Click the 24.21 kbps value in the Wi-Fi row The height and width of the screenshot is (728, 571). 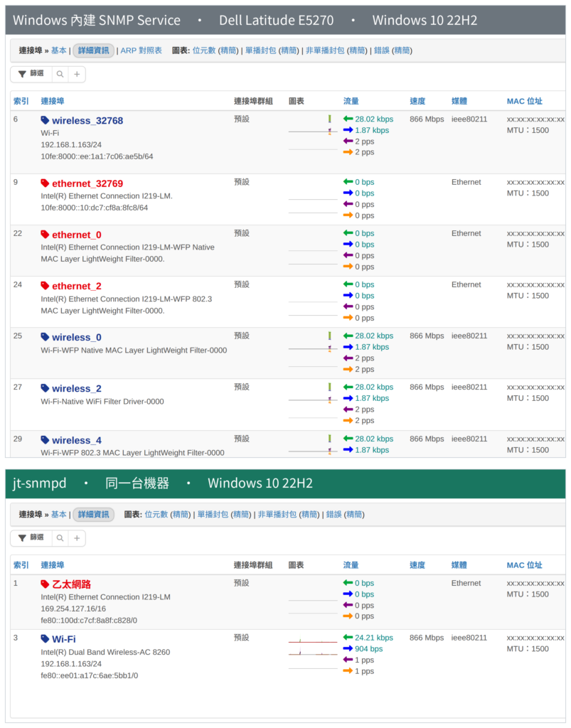[374, 638]
